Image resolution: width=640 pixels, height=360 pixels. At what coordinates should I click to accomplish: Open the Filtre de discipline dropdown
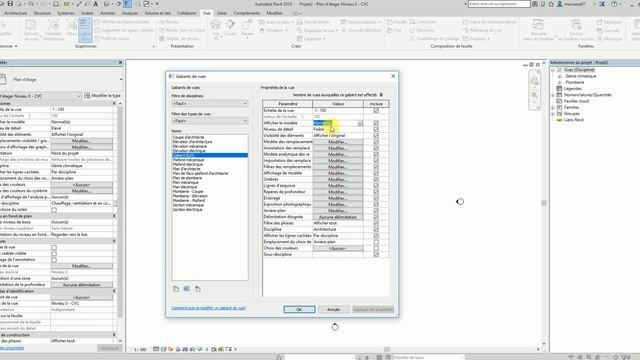click(x=210, y=103)
